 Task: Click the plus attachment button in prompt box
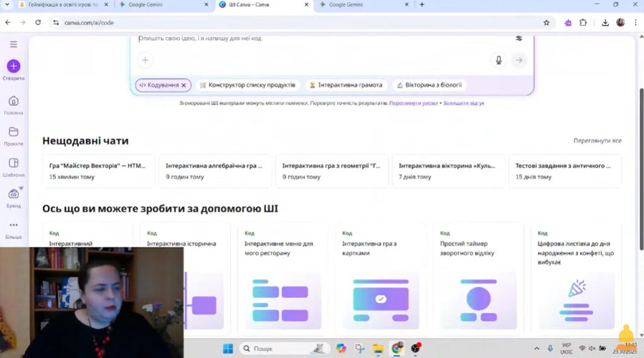pos(145,60)
